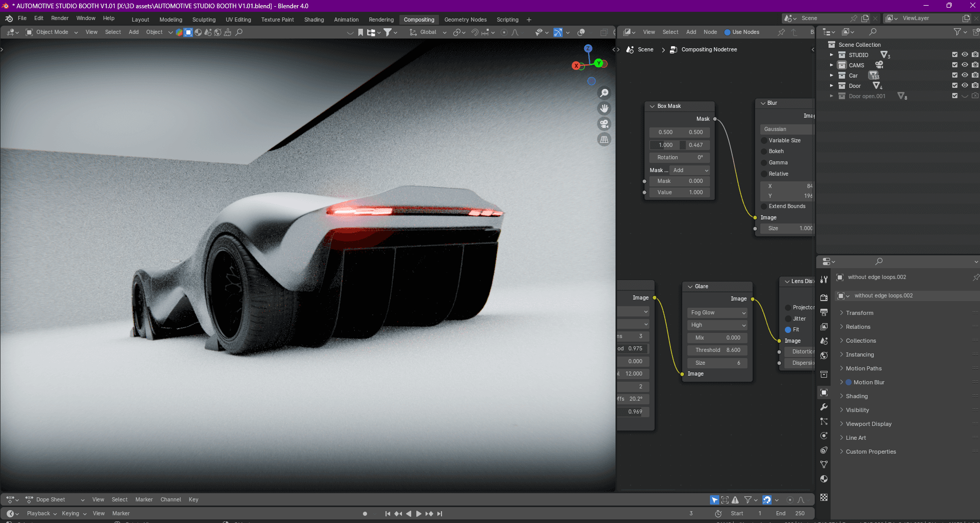Open the Particles properties tab

(824, 421)
